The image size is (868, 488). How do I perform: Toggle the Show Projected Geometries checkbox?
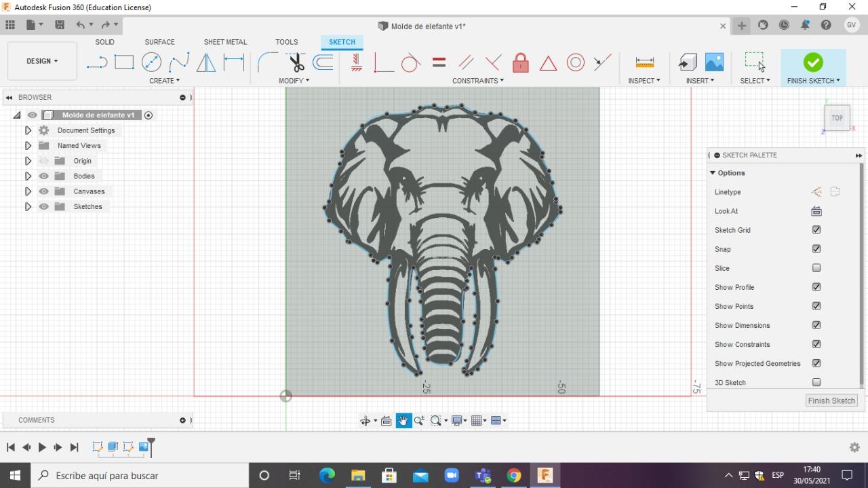(816, 363)
